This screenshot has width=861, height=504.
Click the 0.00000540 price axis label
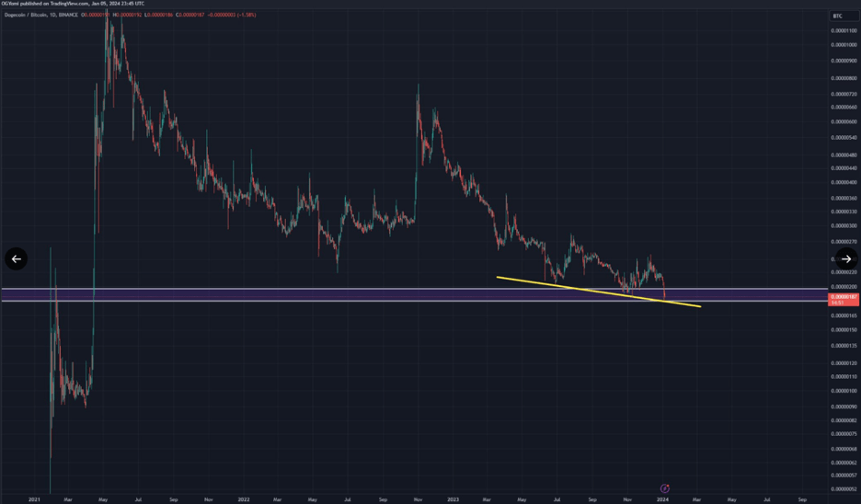[x=844, y=138]
